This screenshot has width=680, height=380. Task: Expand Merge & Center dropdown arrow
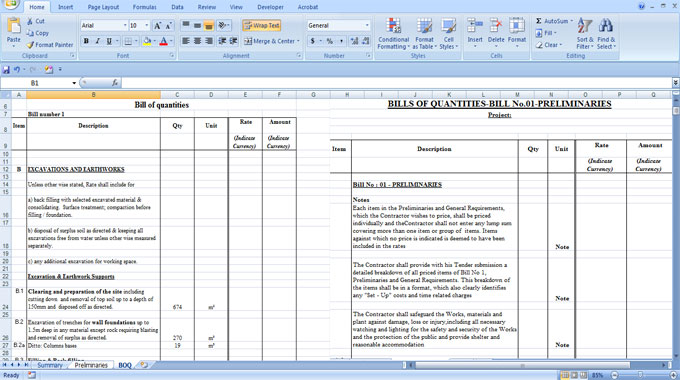pyautogui.click(x=298, y=41)
